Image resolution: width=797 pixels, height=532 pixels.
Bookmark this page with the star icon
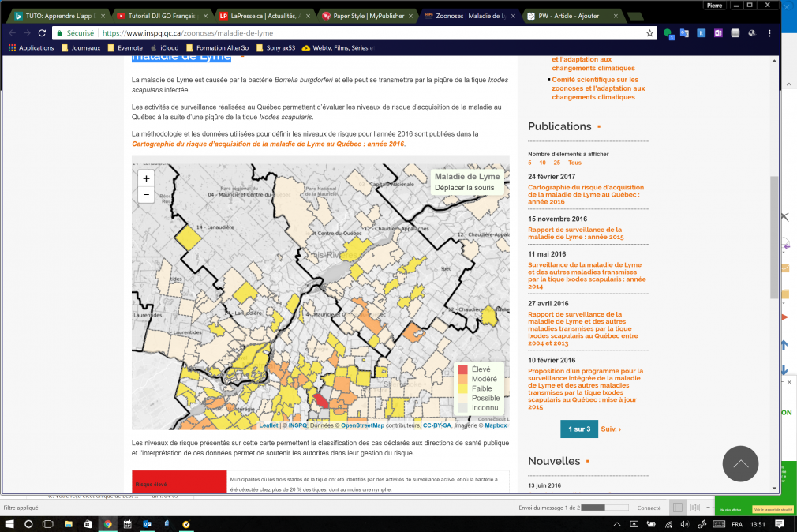point(649,33)
